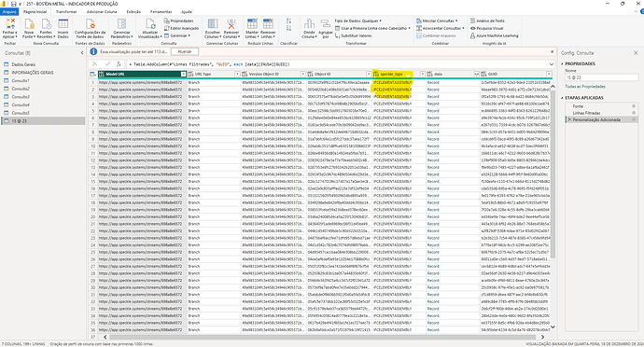Viewport: 644px width, 347px height.
Task: Click the Atualizar button in the notice bar
Action: coord(185,51)
